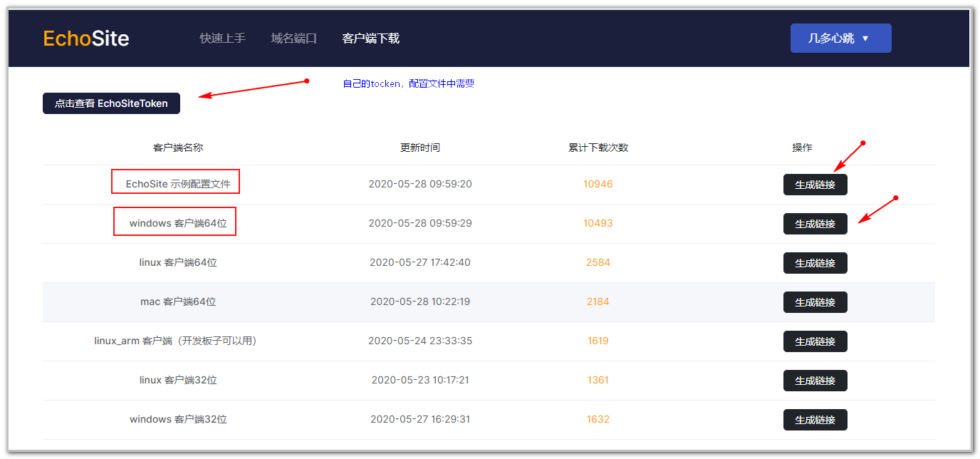
Task: Select the linux_arm 客户端 name cell
Action: click(x=178, y=341)
